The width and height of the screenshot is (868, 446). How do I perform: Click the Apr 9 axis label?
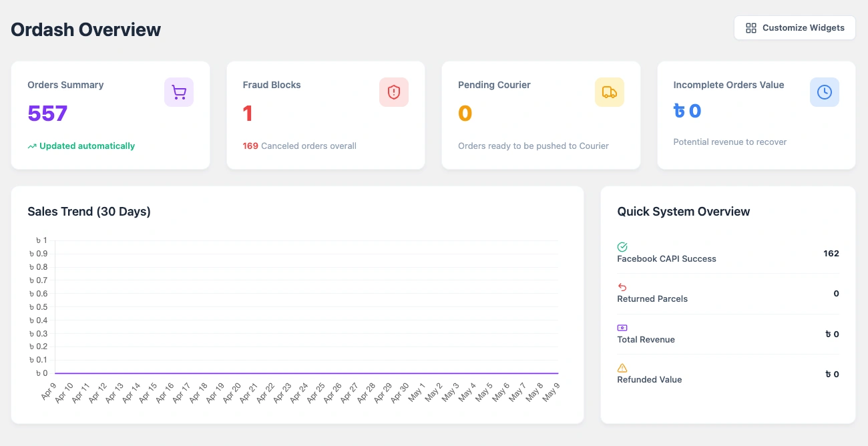pos(49,391)
